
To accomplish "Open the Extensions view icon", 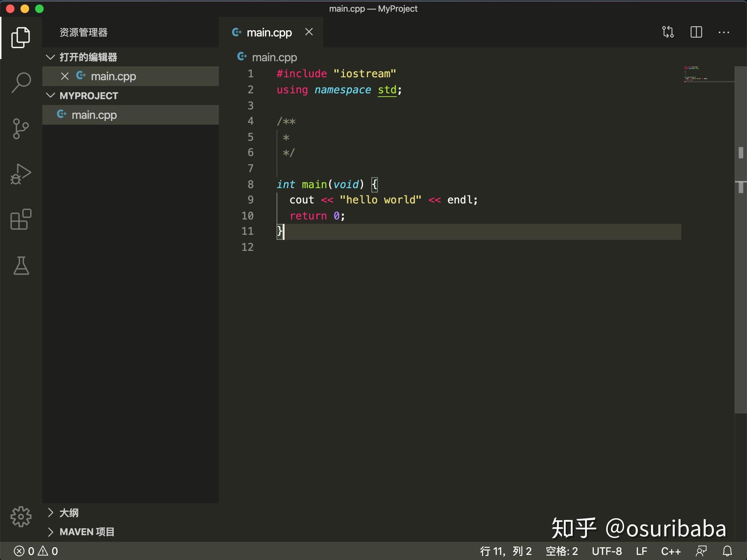I will click(21, 219).
